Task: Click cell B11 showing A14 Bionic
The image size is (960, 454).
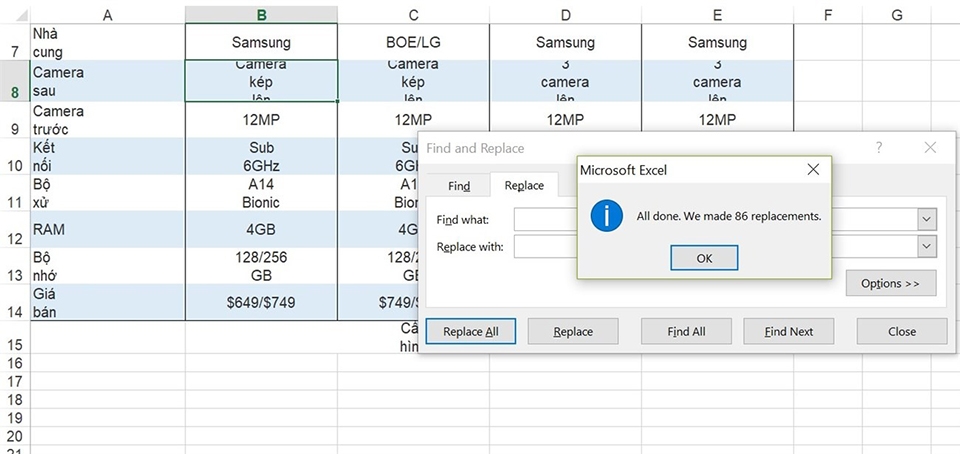Action: point(261,193)
